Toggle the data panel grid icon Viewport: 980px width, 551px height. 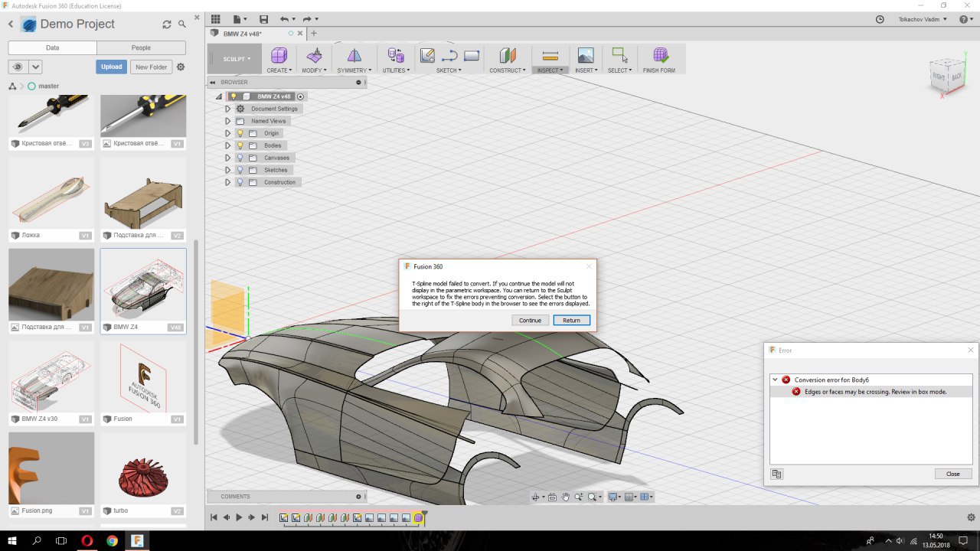point(215,19)
